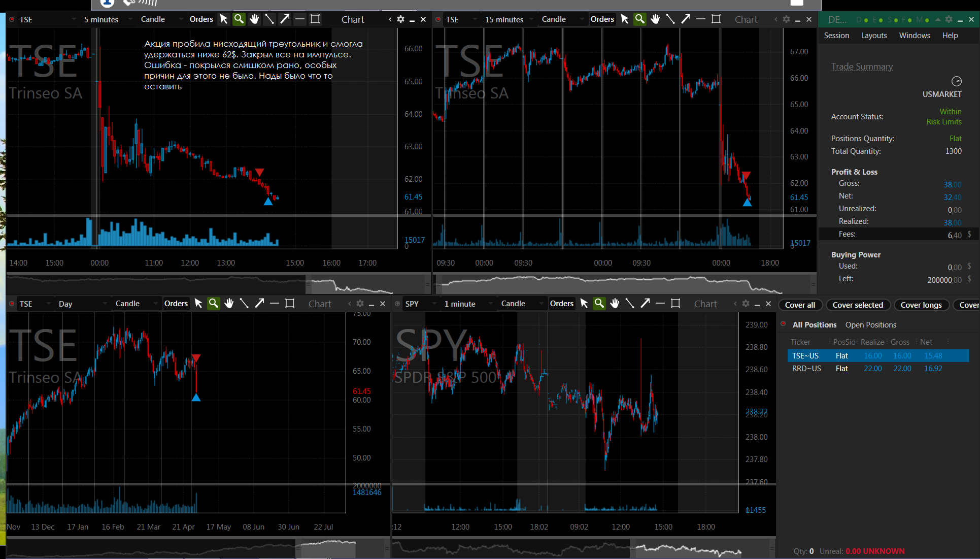Select the RRD~US position row

click(878, 369)
